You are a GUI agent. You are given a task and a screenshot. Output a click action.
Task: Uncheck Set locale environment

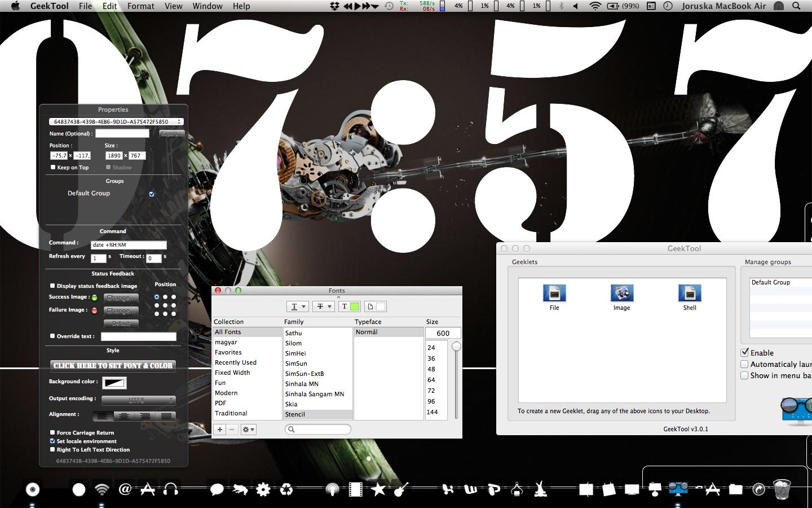(52, 441)
